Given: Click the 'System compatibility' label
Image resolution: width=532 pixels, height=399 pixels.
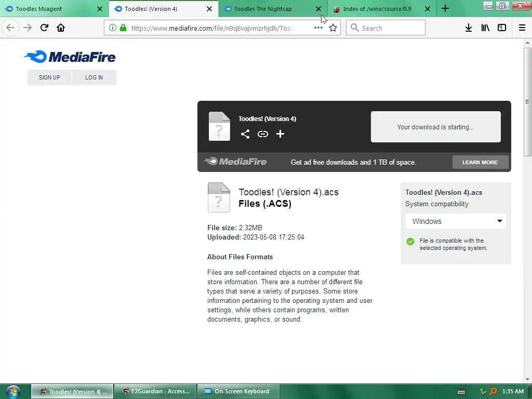Looking at the screenshot, I should 436,204.
